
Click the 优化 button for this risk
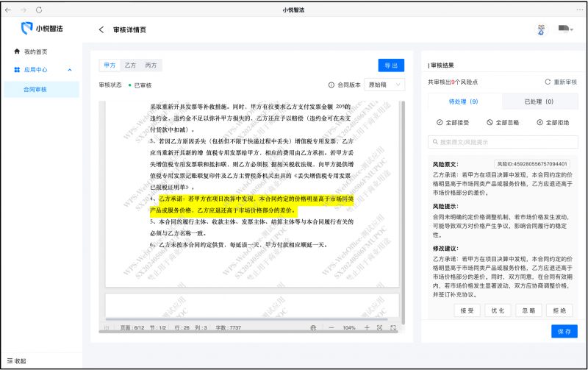point(498,311)
